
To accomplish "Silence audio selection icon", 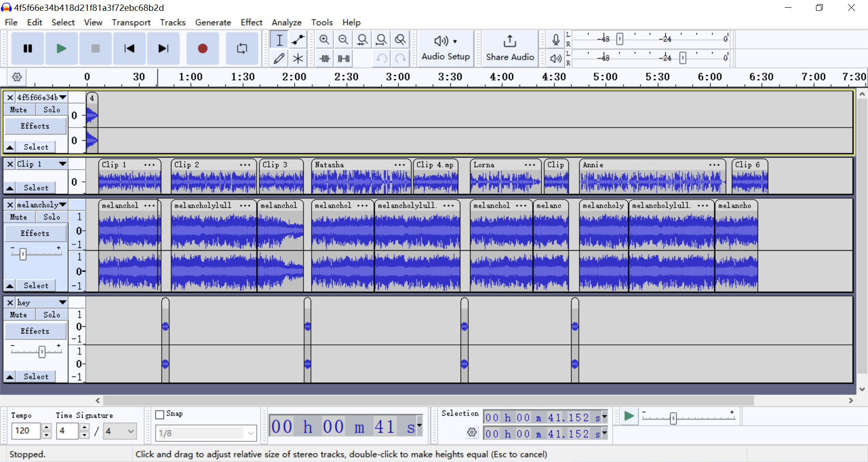I will 343,58.
